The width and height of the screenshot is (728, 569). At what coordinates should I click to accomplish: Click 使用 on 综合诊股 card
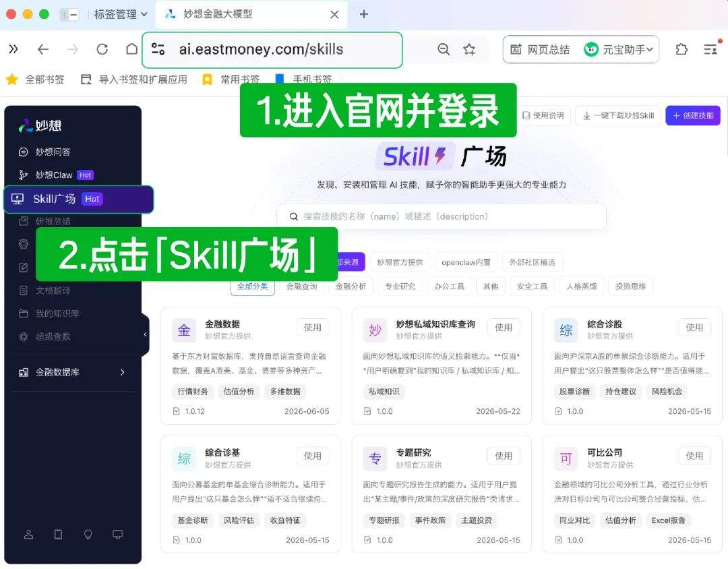[694, 328]
